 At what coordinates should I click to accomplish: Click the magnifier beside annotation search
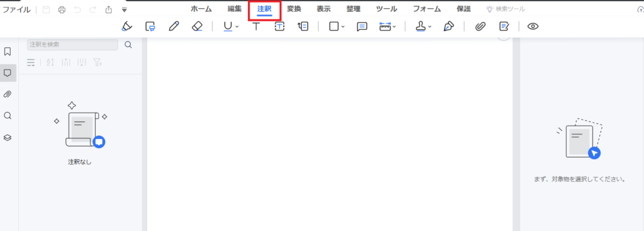point(128,45)
